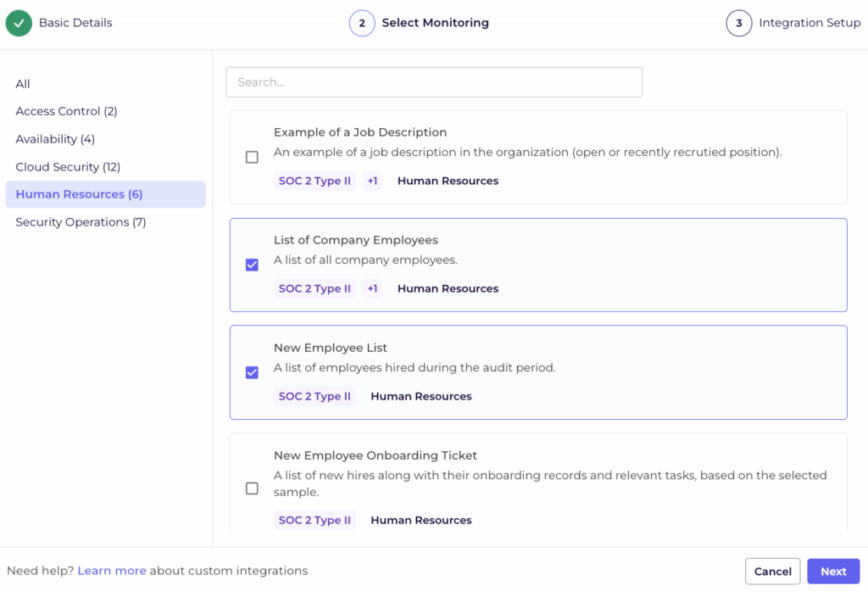Click SOC 2 Type II tag on Onboarding Ticket card
This screenshot has width=868, height=592.
[x=314, y=520]
